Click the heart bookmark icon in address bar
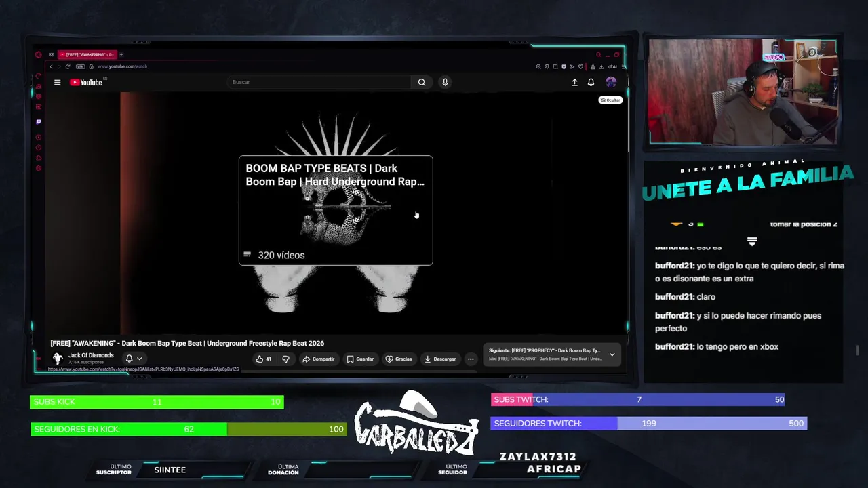 tap(580, 66)
